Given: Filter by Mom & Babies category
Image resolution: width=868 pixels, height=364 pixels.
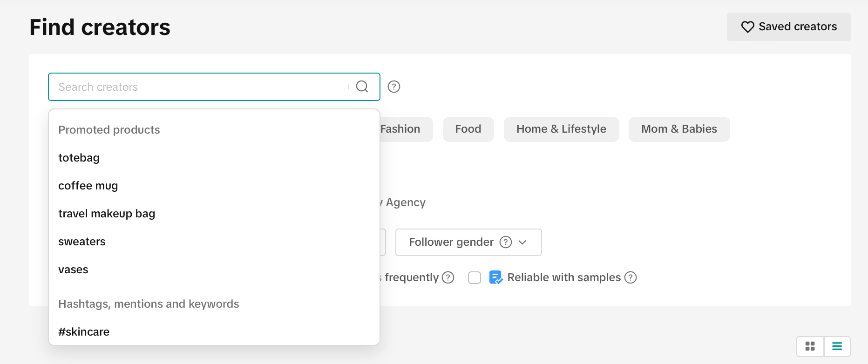Looking at the screenshot, I should coord(679,129).
